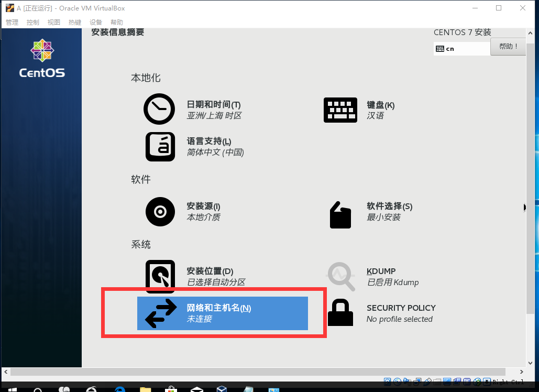
Task: Click the 软件 section header
Action: (x=141, y=179)
